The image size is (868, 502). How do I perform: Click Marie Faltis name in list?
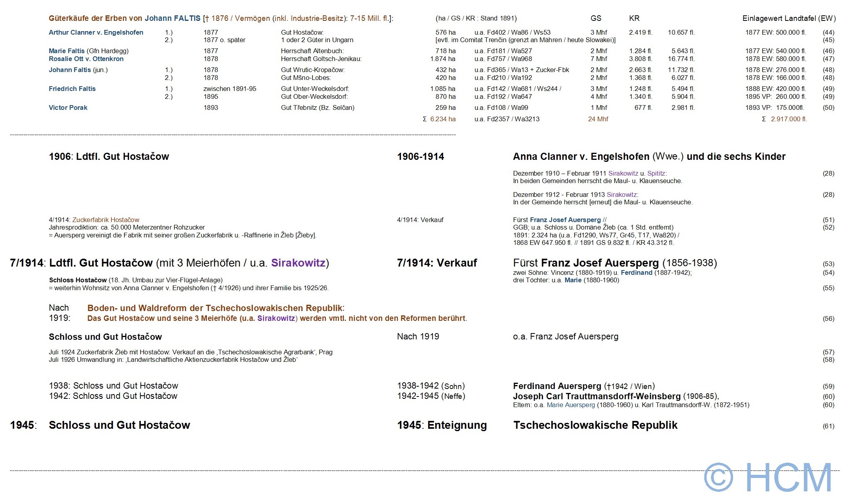(66, 51)
